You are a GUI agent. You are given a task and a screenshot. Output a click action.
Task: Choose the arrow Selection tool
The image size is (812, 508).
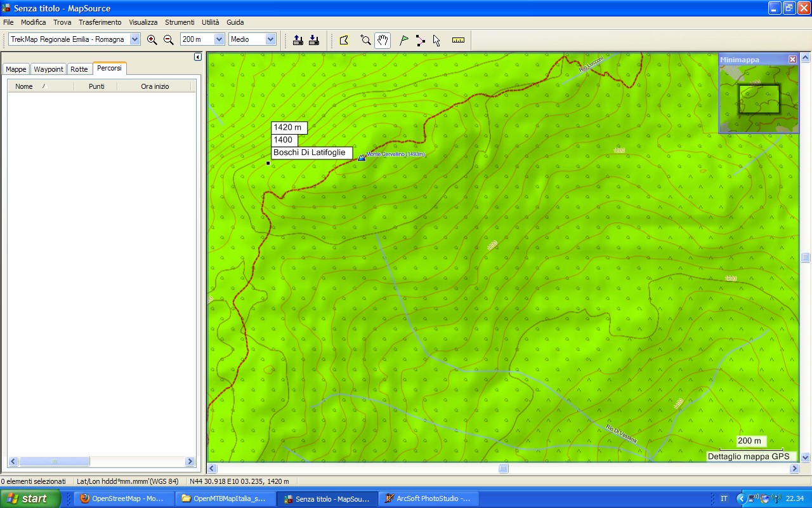click(436, 40)
